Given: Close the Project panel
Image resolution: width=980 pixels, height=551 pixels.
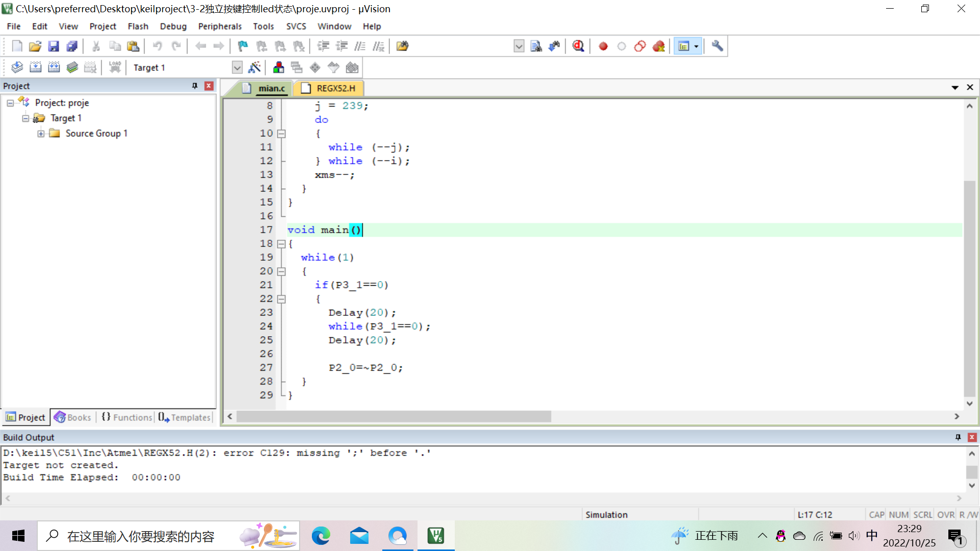Looking at the screenshot, I should point(208,86).
